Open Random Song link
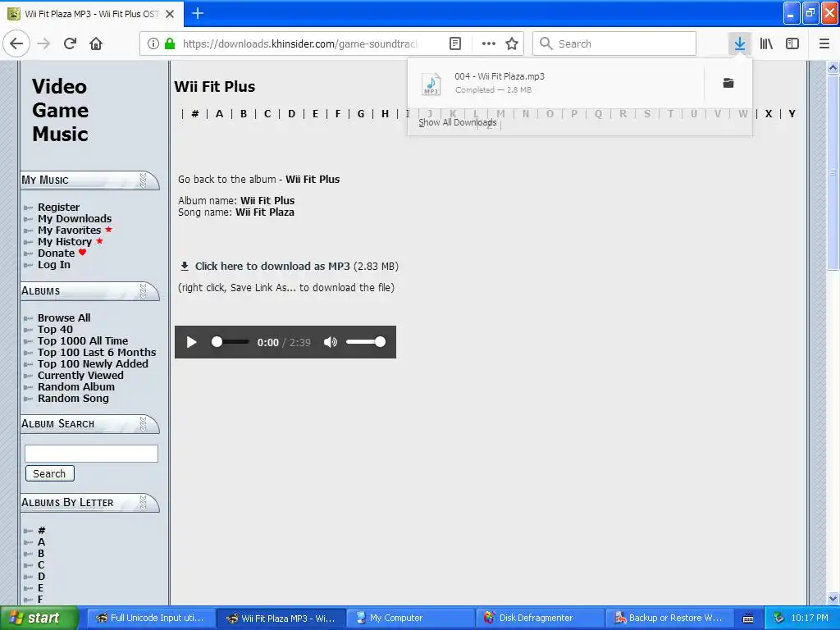The width and height of the screenshot is (840, 630). click(x=73, y=399)
